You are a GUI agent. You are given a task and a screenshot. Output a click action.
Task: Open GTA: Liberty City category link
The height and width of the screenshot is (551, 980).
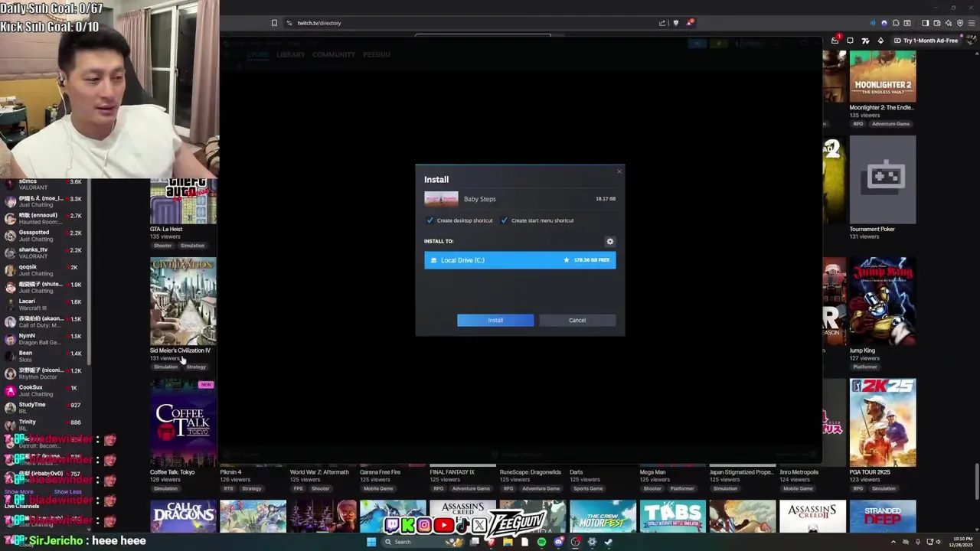(166, 229)
